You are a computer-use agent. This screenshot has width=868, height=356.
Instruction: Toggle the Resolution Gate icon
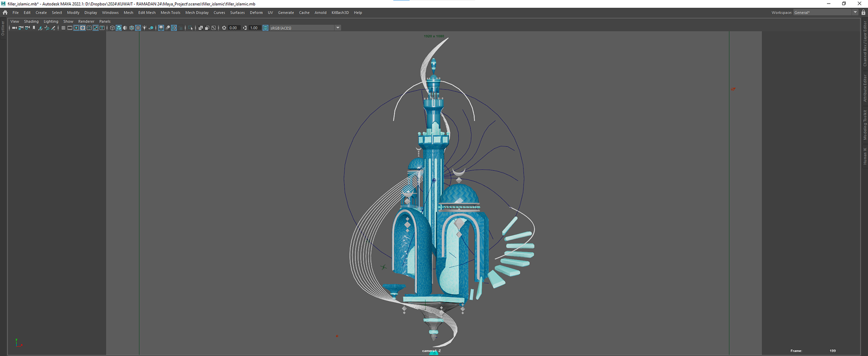tap(76, 28)
